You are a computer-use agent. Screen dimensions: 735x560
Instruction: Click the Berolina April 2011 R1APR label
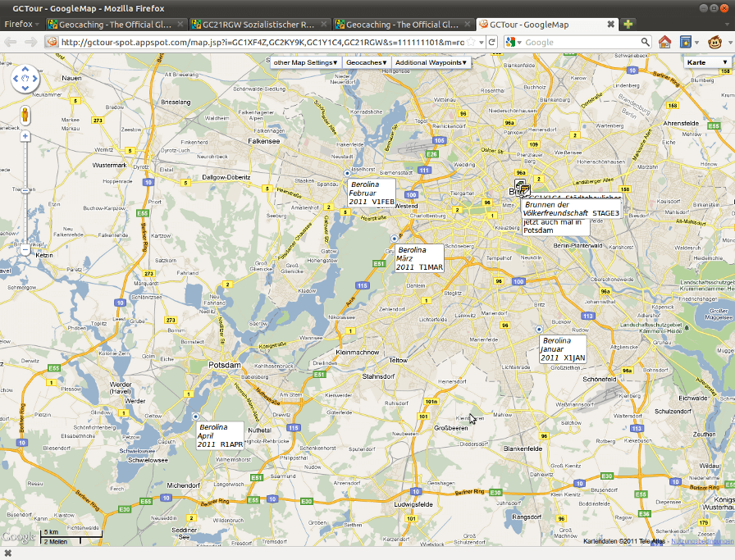pos(221,435)
